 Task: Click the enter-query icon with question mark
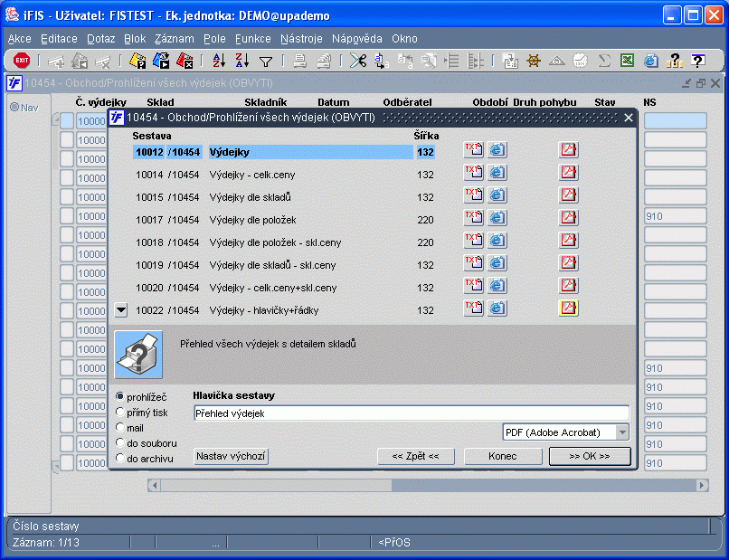click(x=137, y=61)
